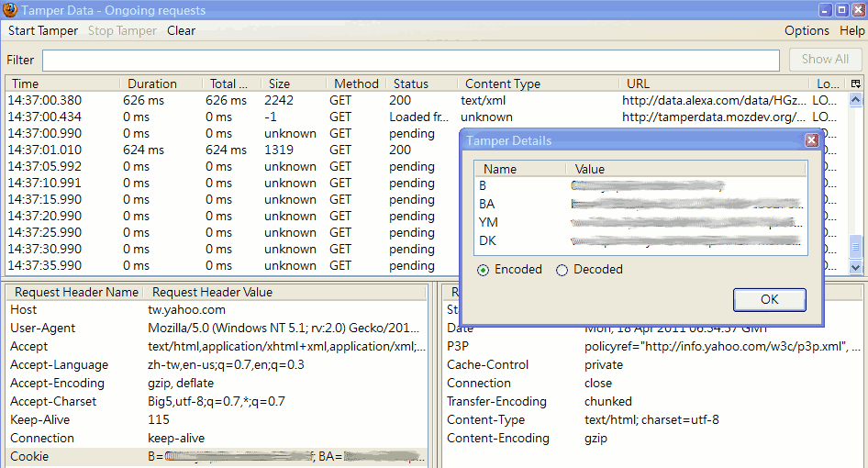Select Content-Encoding response header row

(x=653, y=438)
